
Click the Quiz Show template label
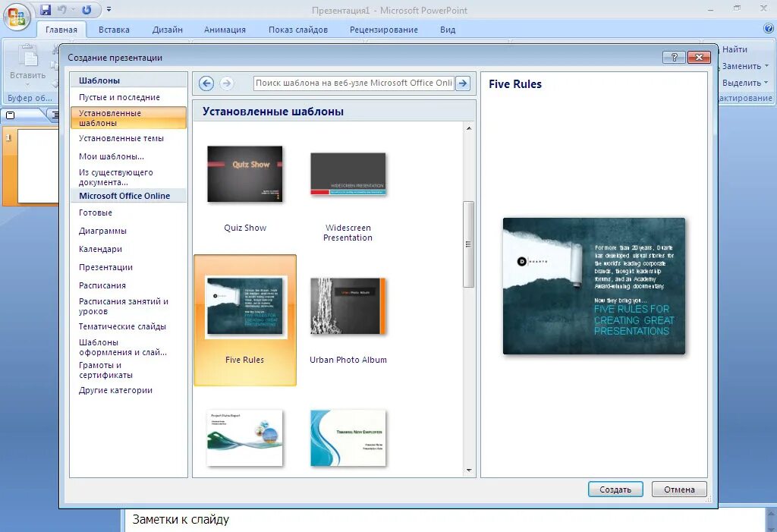[x=245, y=228]
